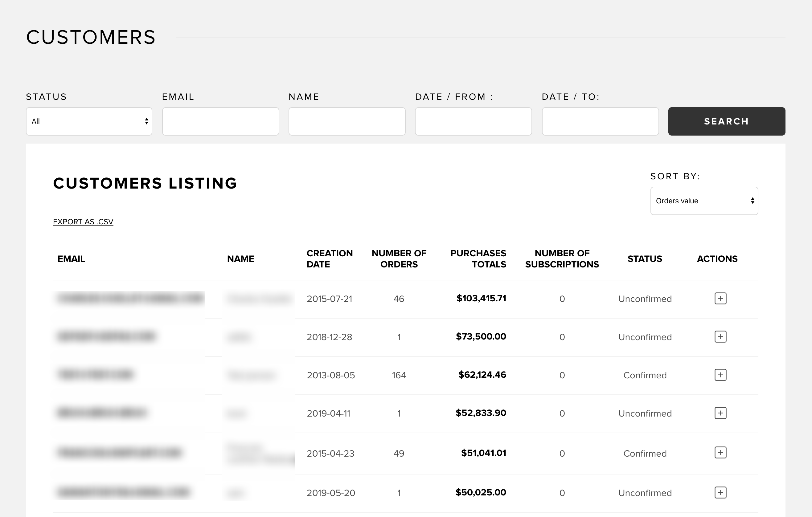Focus the Email filter input field
The image size is (812, 517).
[x=220, y=121]
